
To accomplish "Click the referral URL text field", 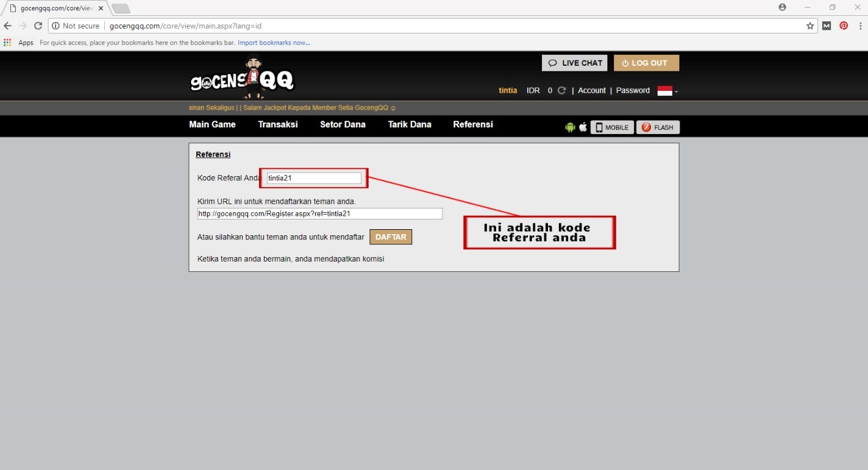I will pos(319,214).
